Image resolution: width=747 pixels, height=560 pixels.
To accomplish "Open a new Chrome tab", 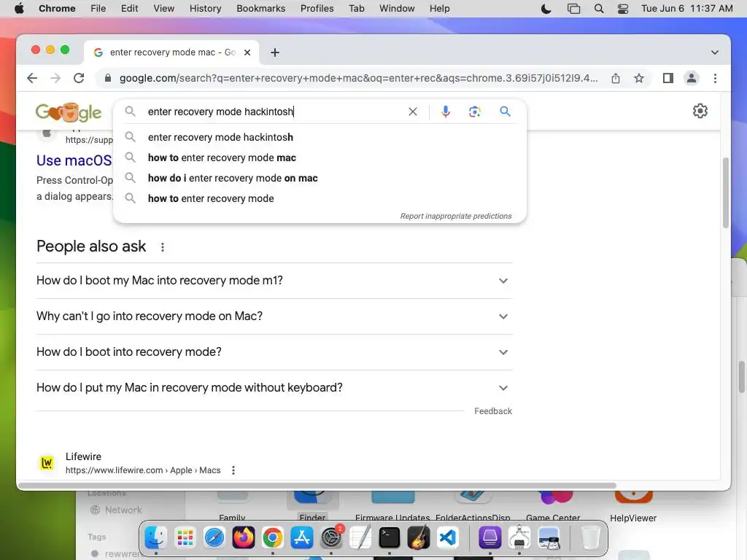I will pyautogui.click(x=275, y=52).
